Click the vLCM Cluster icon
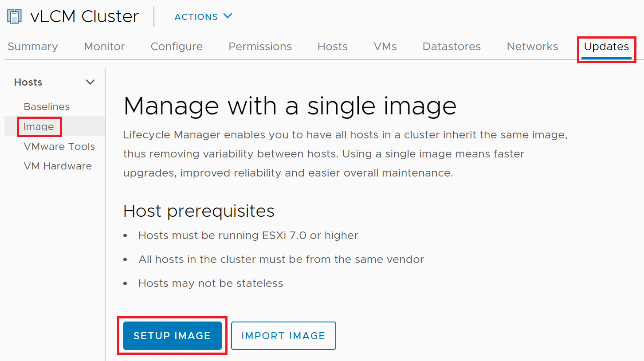The width and height of the screenshot is (644, 361). [15, 17]
